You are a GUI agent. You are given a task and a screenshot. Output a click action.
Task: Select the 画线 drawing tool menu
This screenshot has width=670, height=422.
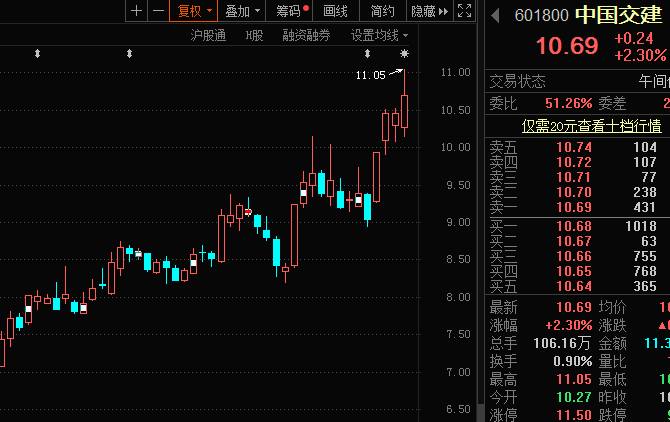click(337, 11)
